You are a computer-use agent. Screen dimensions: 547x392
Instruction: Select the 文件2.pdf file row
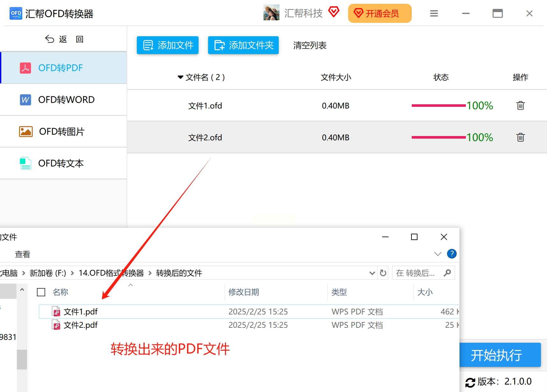[x=248, y=325]
